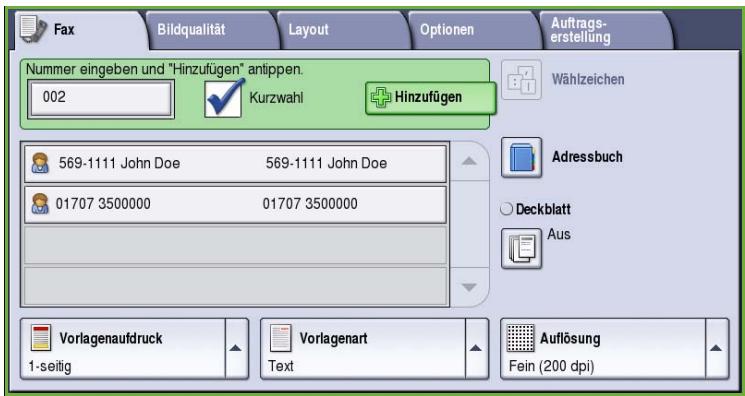
Task: Select the Deckblatt radio button
Action: [506, 209]
